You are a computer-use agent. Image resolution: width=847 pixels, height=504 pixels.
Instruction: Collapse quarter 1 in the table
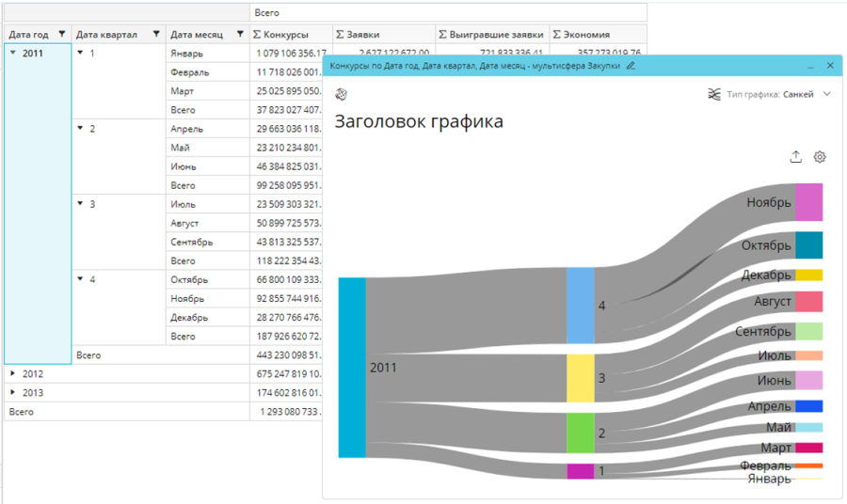click(81, 53)
